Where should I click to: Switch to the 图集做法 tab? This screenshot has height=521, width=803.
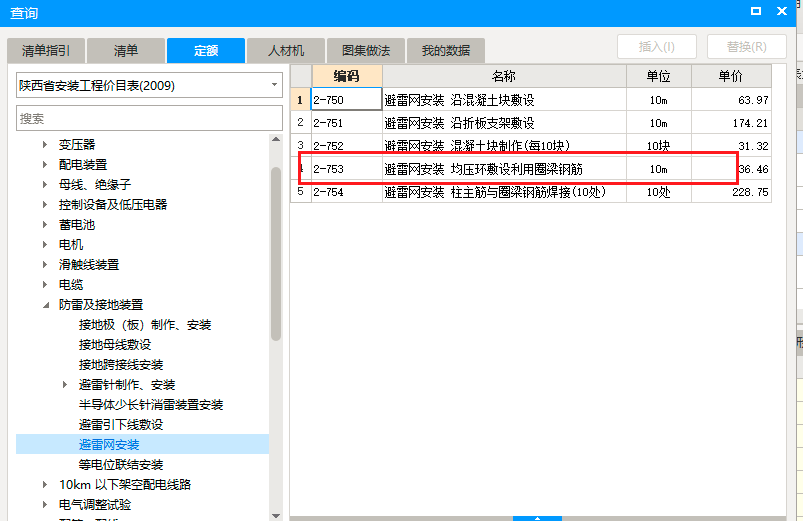pyautogui.click(x=366, y=51)
